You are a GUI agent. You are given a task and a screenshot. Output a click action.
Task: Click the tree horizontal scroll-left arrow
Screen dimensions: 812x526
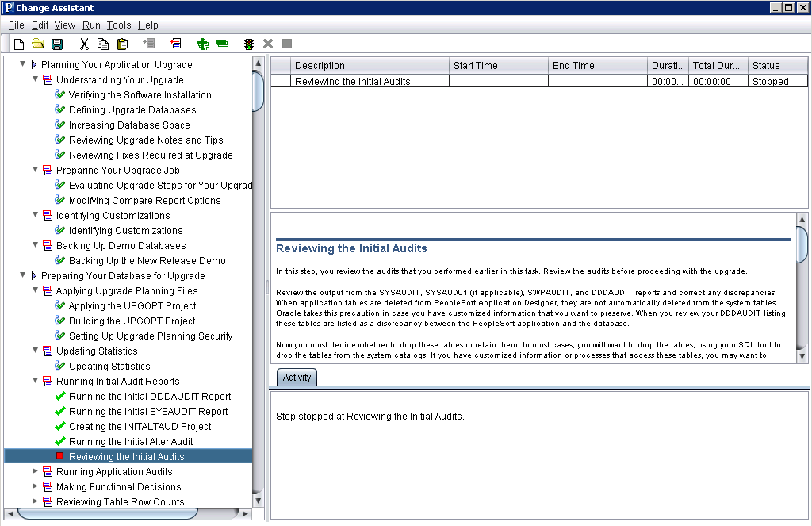10,513
